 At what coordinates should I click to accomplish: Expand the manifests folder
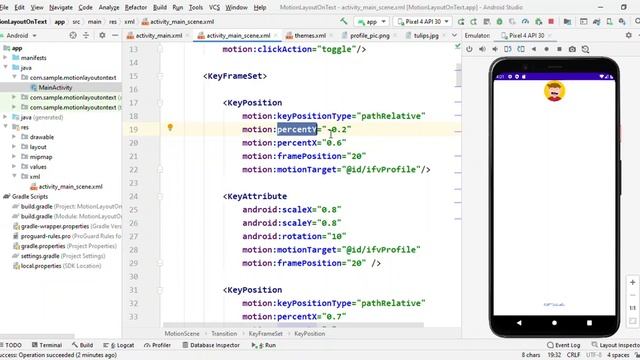click(5, 58)
